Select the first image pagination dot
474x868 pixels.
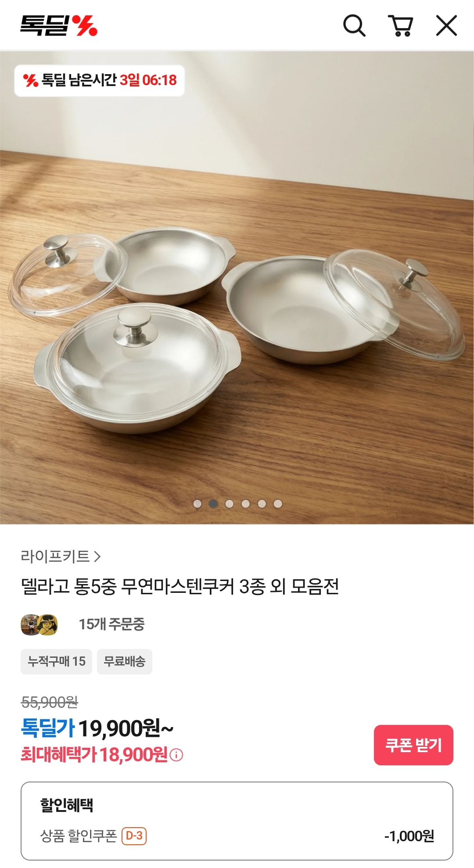pyautogui.click(x=197, y=504)
